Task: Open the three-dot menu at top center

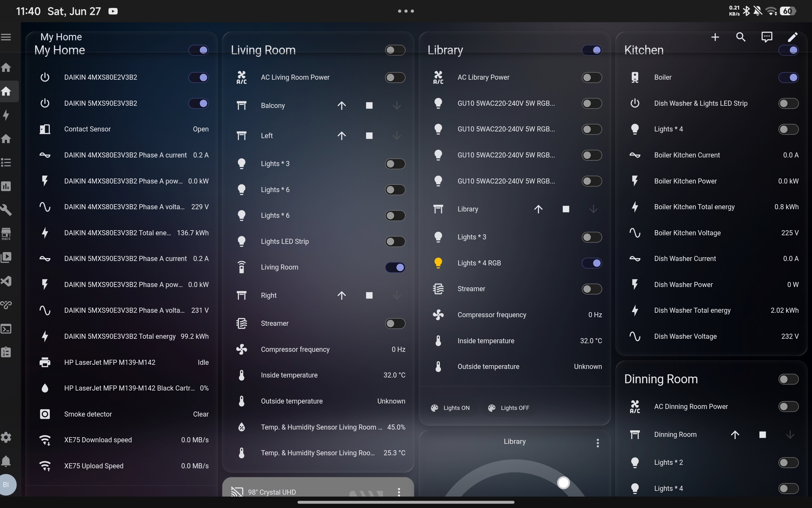Action: coord(406,11)
